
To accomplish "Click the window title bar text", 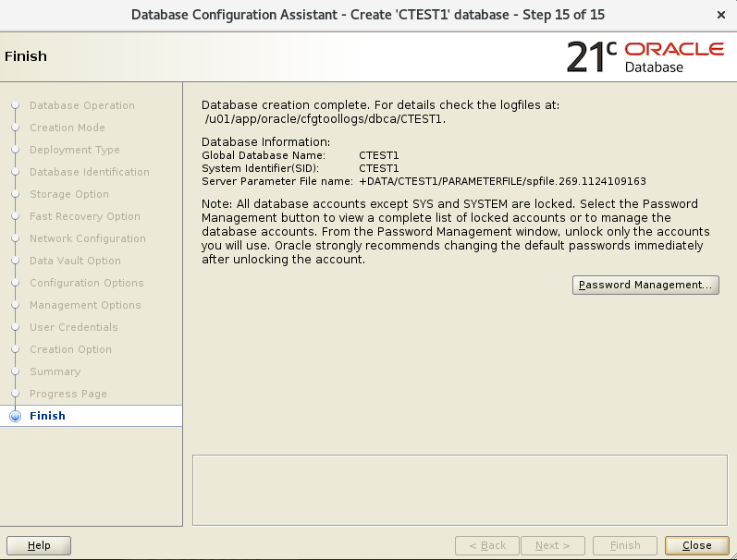I will coord(368,15).
